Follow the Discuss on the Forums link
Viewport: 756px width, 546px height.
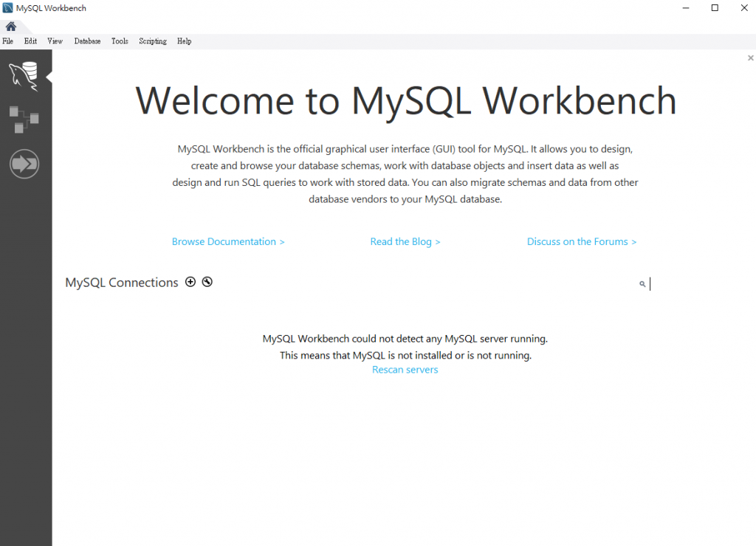[582, 241]
